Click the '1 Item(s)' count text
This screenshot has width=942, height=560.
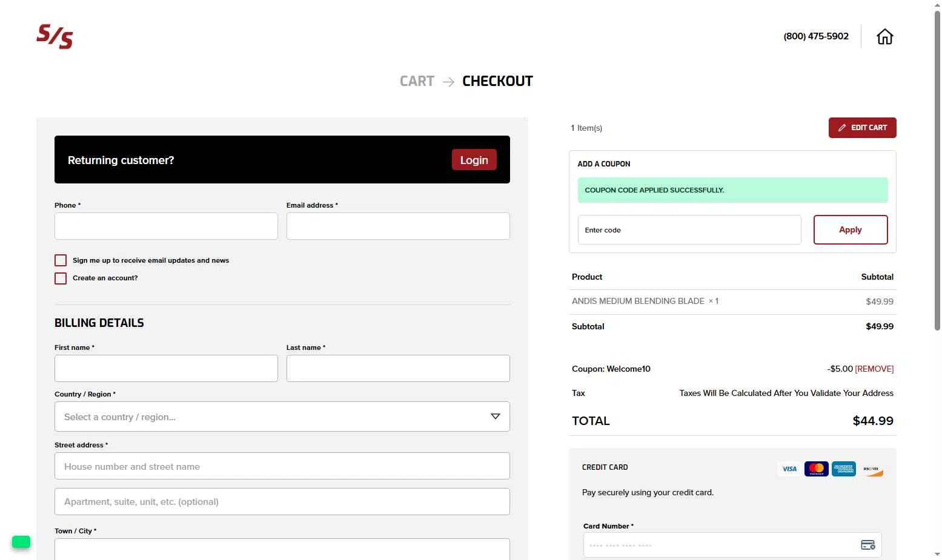(586, 128)
